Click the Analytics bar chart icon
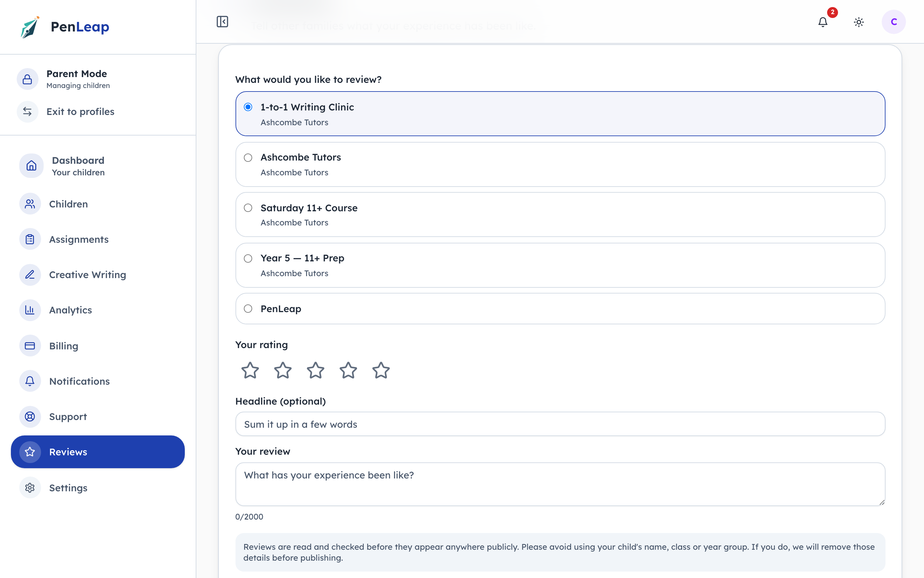Viewport: 924px width, 578px height. coord(30,310)
